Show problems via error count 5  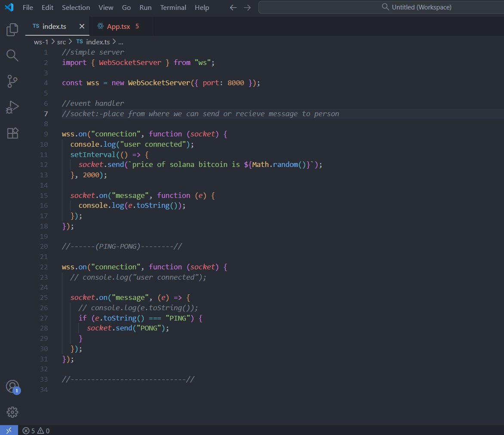point(29,431)
